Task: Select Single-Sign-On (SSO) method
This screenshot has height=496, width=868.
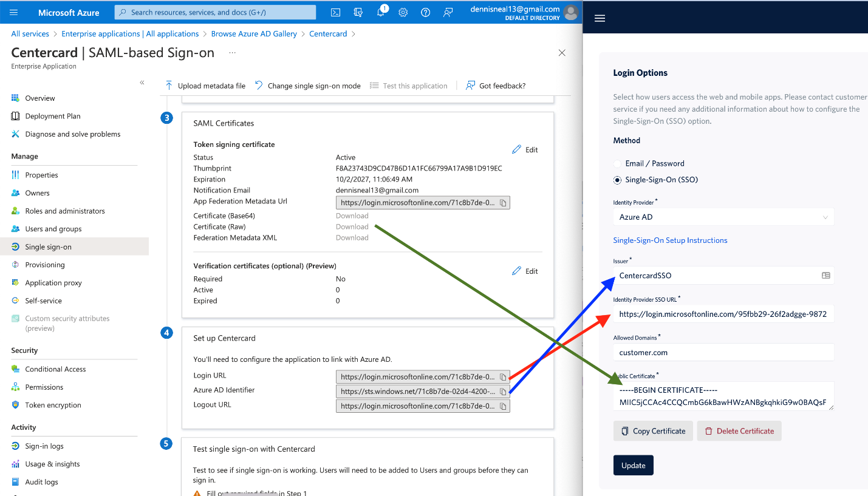Action: (617, 180)
